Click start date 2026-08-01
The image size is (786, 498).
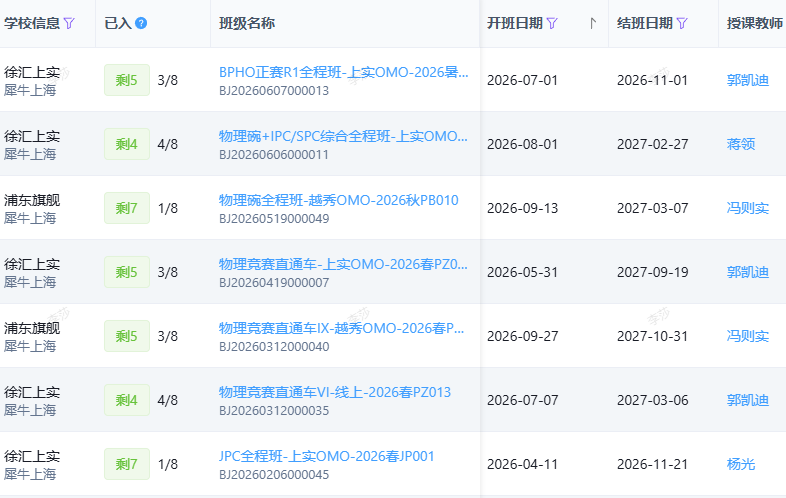click(522, 144)
